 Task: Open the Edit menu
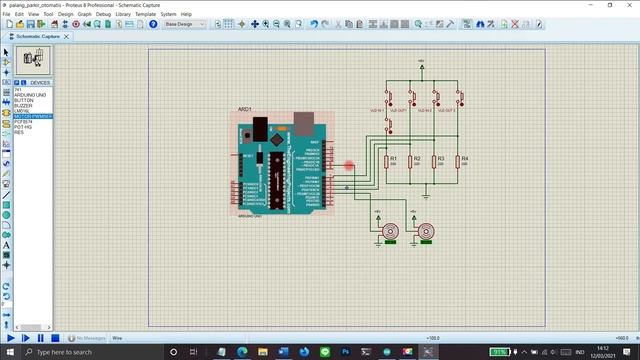coord(19,14)
